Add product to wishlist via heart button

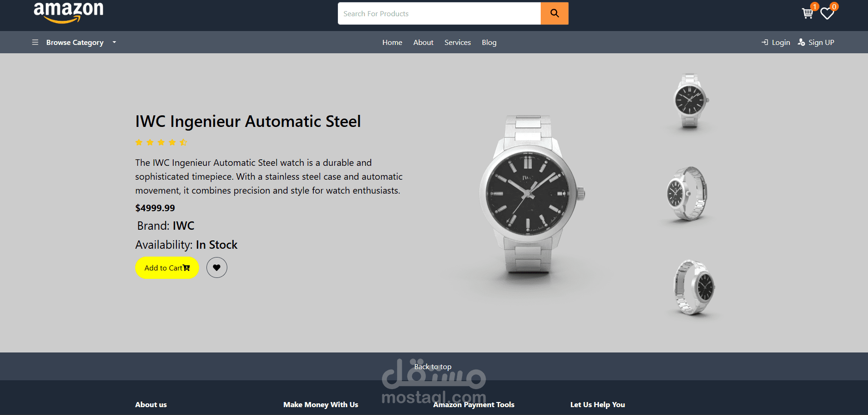tap(217, 268)
